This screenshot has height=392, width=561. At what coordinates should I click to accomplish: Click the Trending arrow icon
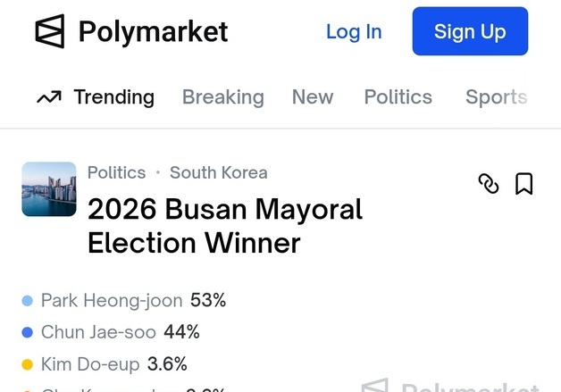[x=49, y=97]
